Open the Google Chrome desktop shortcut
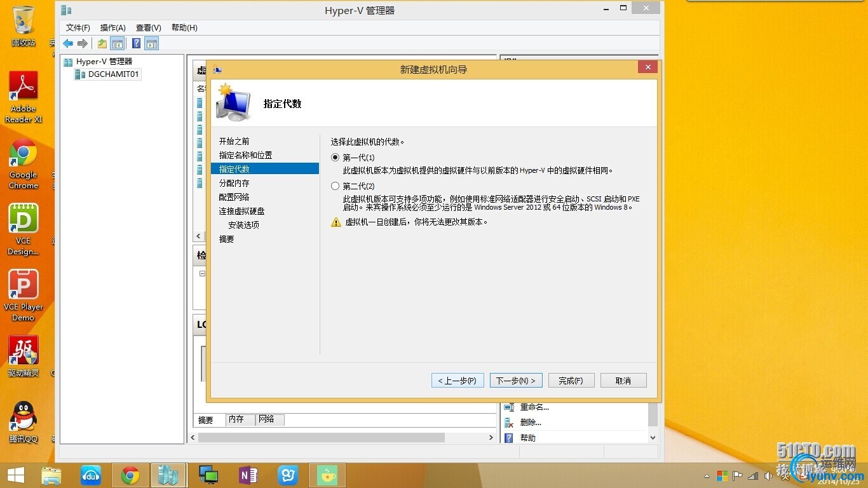 coord(24,164)
